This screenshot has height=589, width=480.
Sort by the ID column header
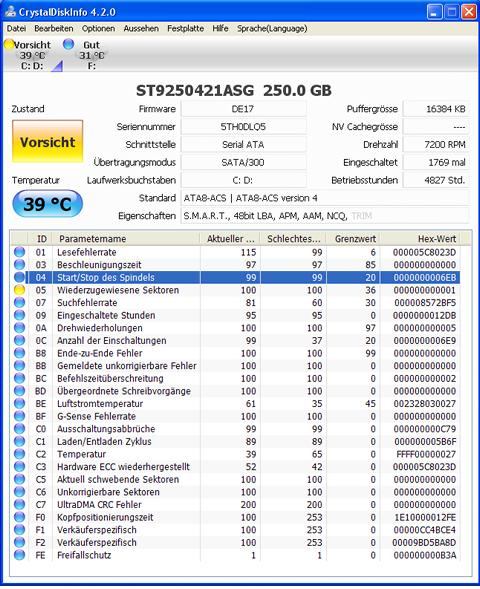[40, 239]
